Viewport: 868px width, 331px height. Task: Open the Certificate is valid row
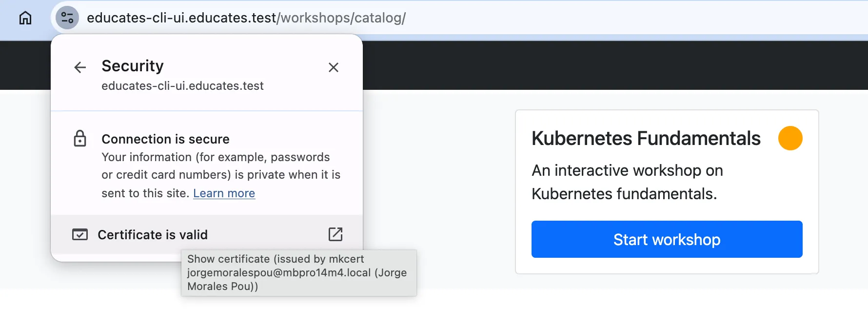tap(207, 235)
